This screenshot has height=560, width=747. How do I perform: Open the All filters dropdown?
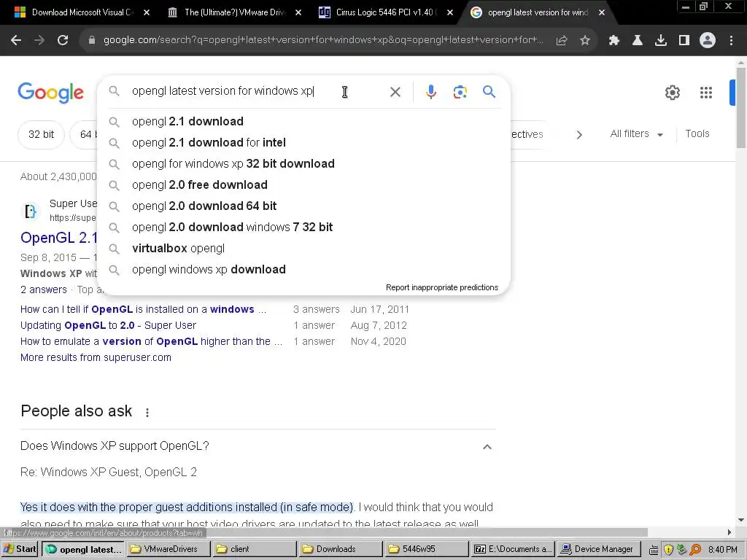[x=636, y=134]
